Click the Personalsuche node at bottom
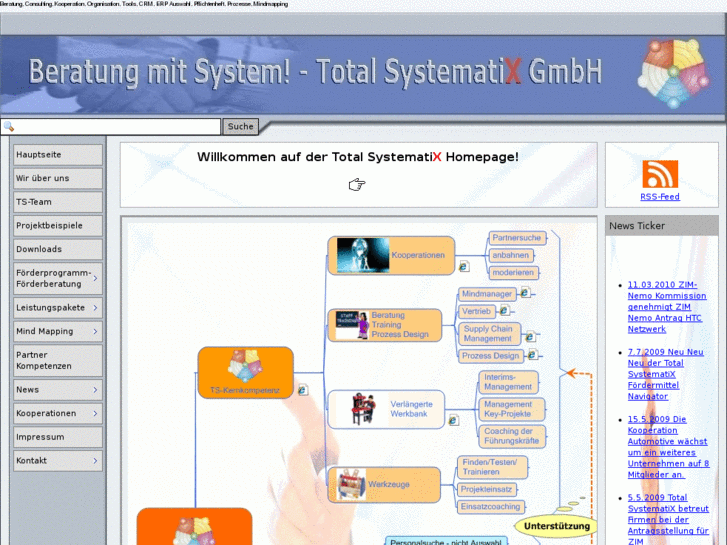The image size is (727, 545). click(x=446, y=541)
